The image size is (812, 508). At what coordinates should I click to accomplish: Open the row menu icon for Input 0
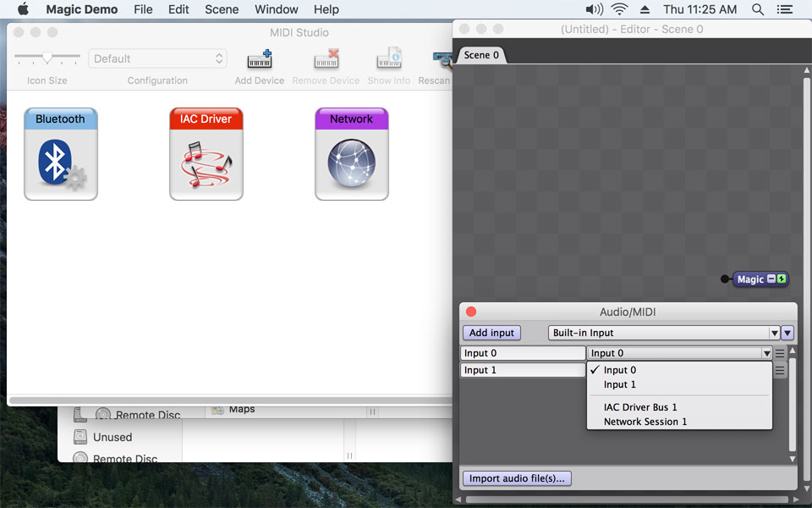[x=780, y=354]
